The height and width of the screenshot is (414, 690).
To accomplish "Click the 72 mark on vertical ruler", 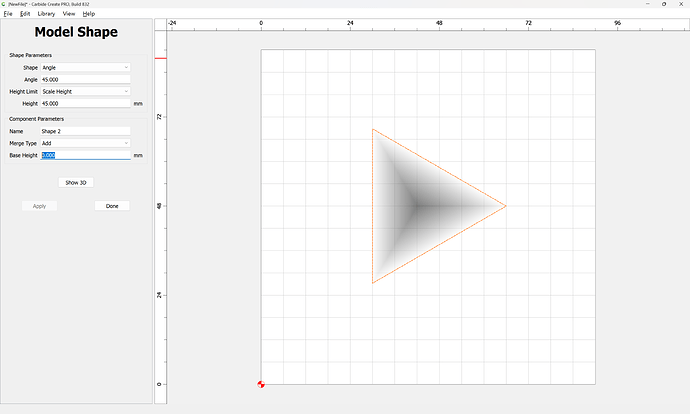I will 159,117.
